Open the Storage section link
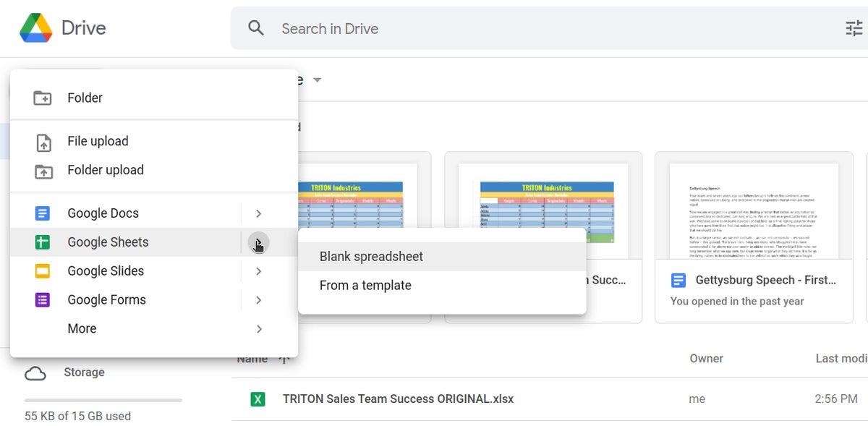Image resolution: width=868 pixels, height=426 pixels. [84, 372]
